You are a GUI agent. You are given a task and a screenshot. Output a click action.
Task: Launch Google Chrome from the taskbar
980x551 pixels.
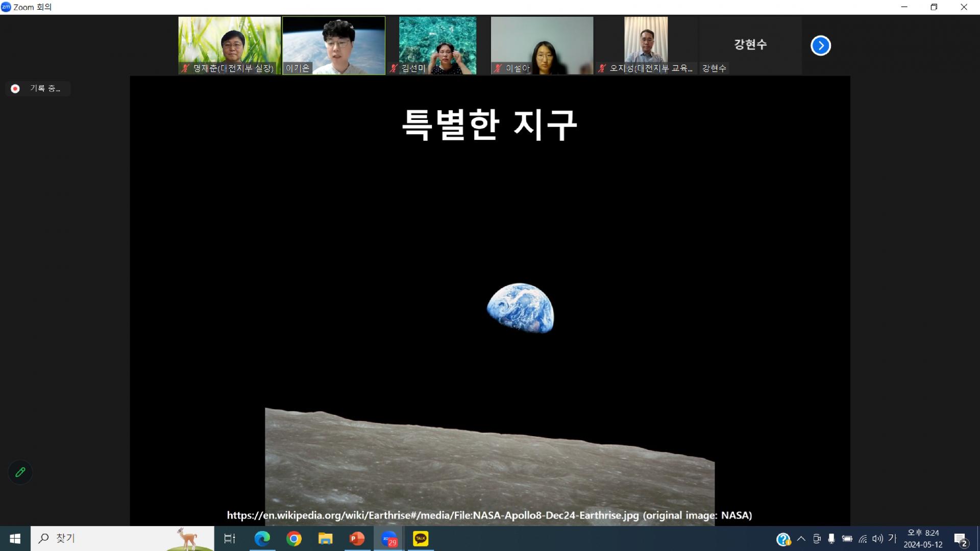pos(294,538)
